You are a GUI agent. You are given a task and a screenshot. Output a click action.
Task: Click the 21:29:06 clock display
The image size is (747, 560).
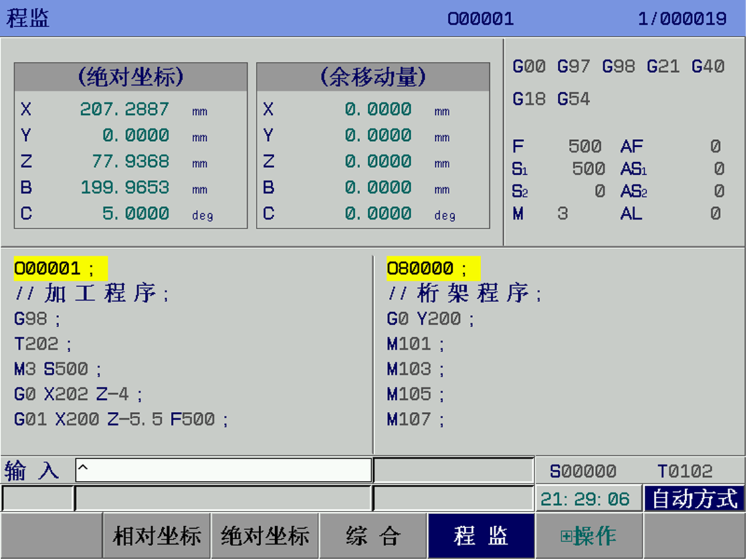585,499
